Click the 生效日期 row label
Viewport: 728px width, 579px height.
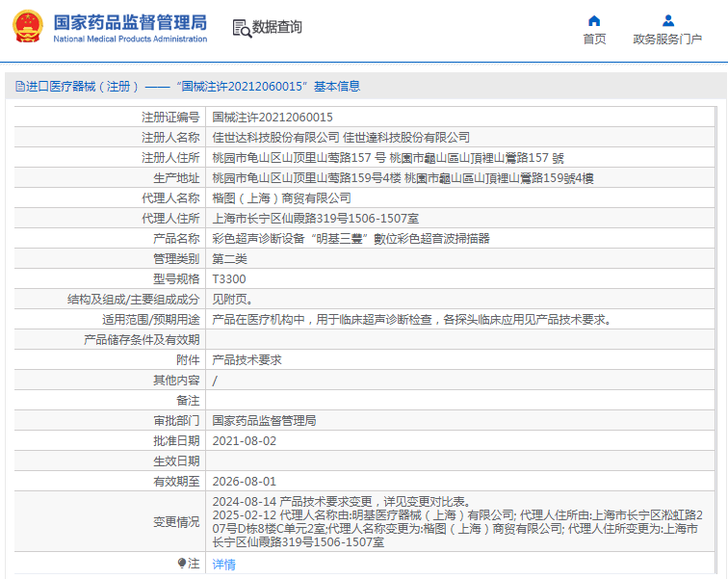coord(176,461)
